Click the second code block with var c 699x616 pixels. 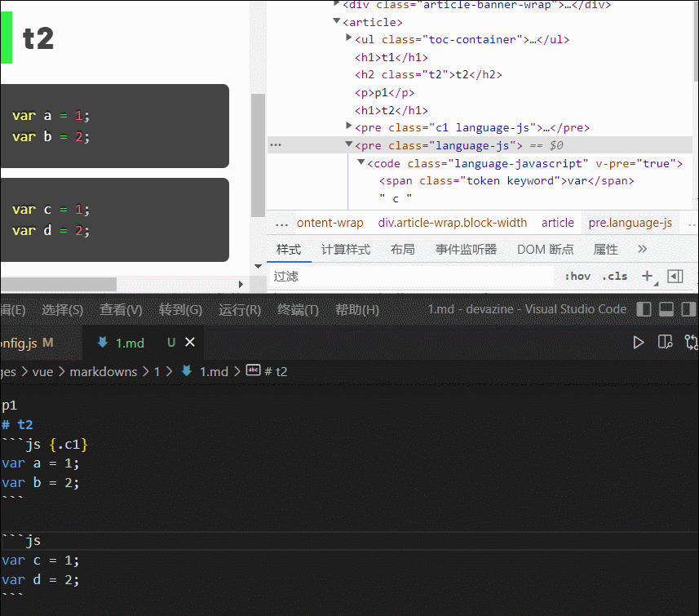[x=114, y=220]
